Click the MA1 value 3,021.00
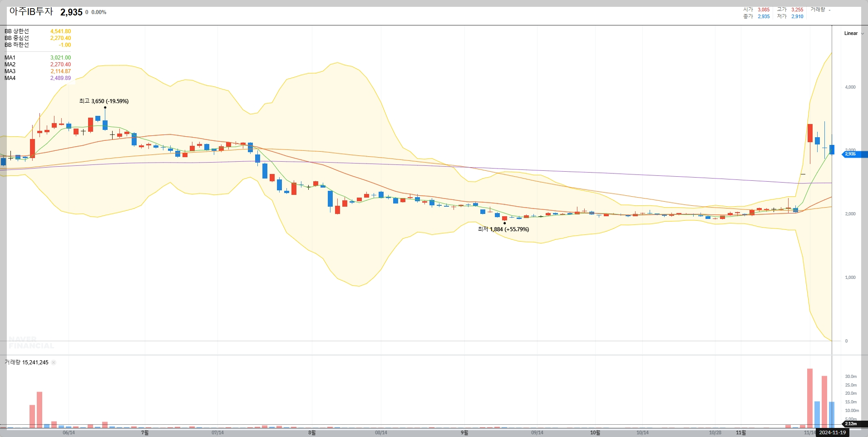This screenshot has width=868, height=437. [x=60, y=58]
